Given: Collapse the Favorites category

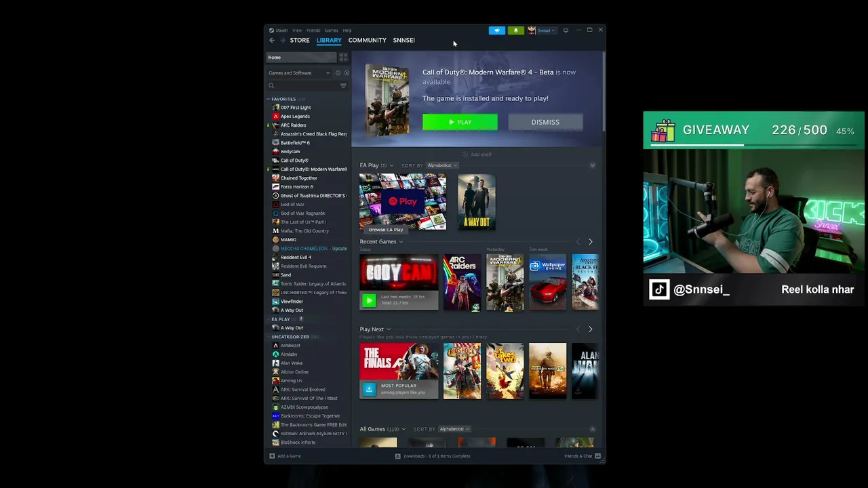Looking at the screenshot, I should [x=268, y=100].
